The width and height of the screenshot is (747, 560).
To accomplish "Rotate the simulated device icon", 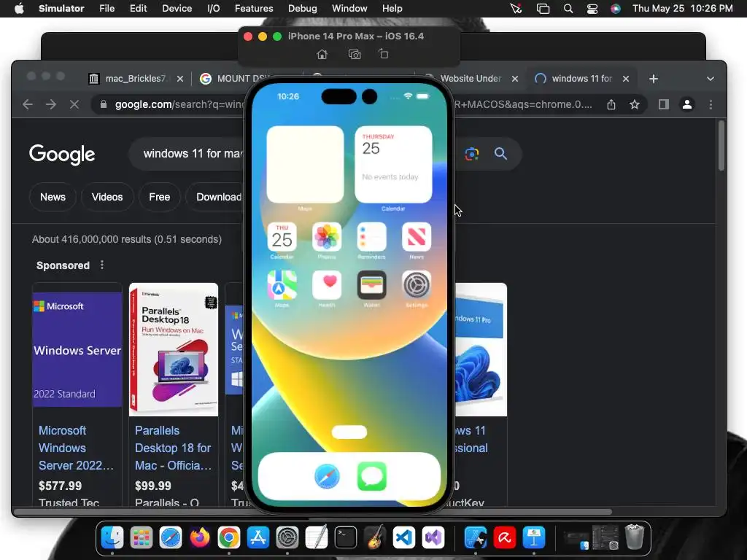I will 384,54.
